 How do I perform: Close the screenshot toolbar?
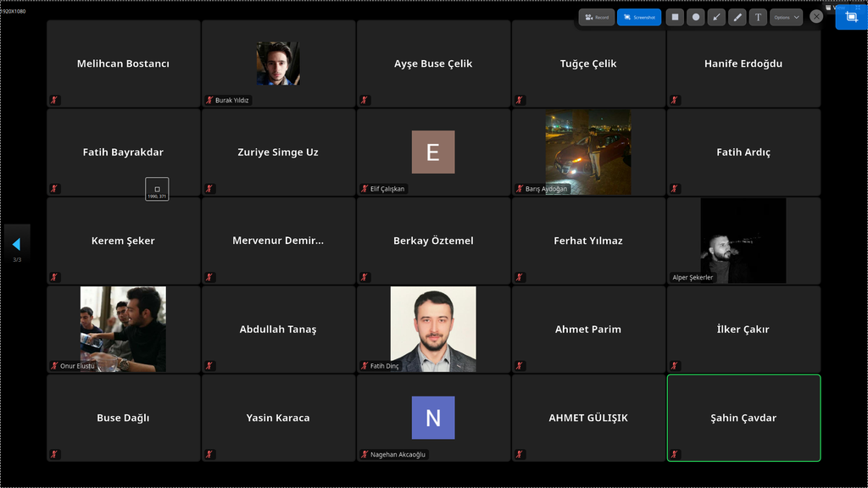(816, 17)
